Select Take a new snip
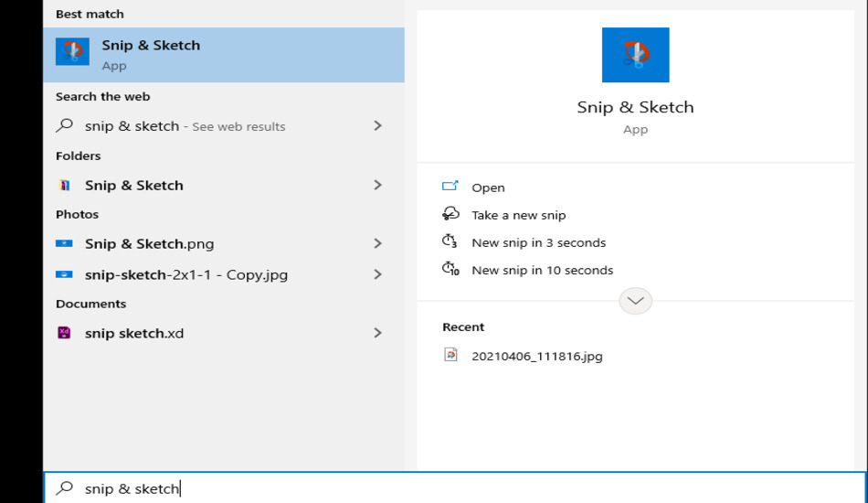 518,215
